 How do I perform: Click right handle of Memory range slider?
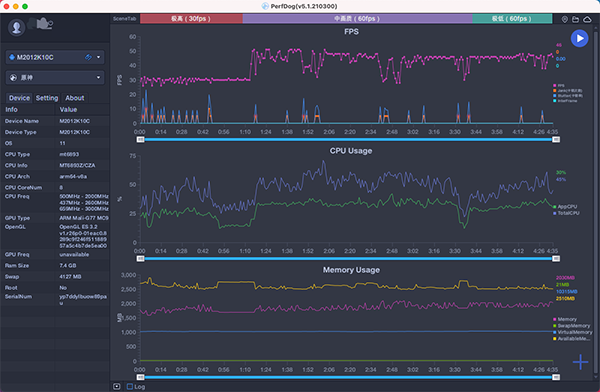tap(556, 377)
